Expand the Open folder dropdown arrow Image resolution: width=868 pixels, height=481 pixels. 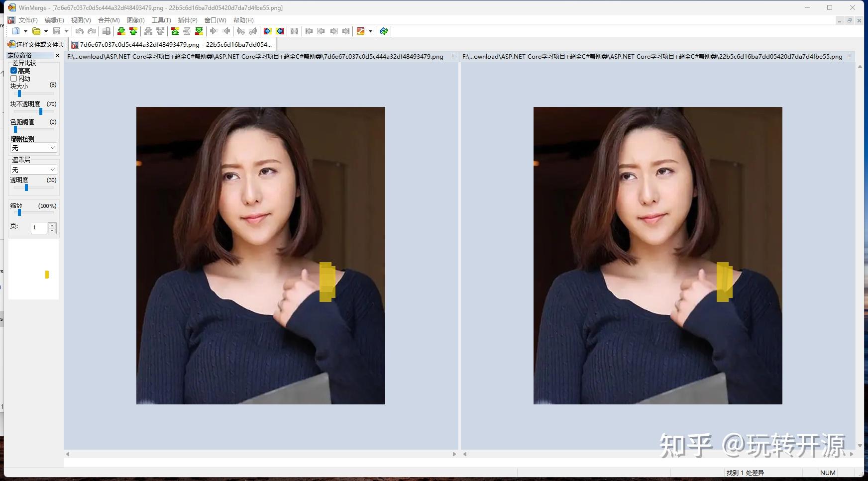click(46, 31)
